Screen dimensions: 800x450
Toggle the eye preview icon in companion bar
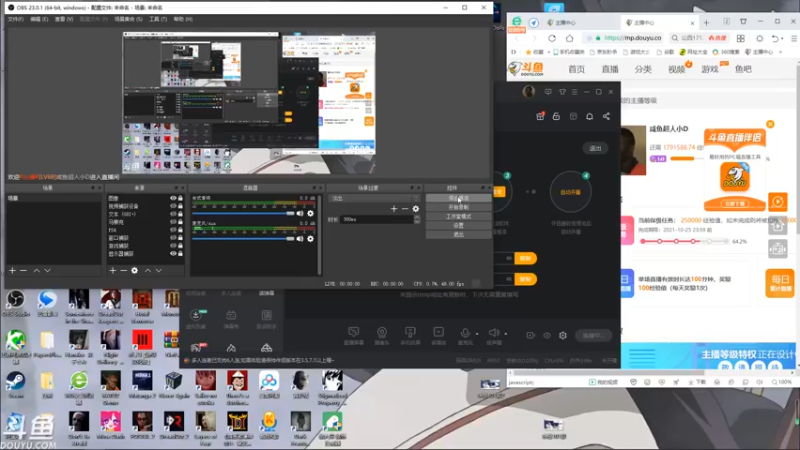point(546,335)
